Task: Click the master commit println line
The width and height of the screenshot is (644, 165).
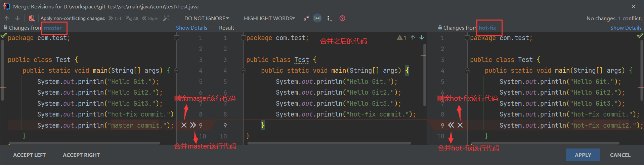Action: point(105,125)
